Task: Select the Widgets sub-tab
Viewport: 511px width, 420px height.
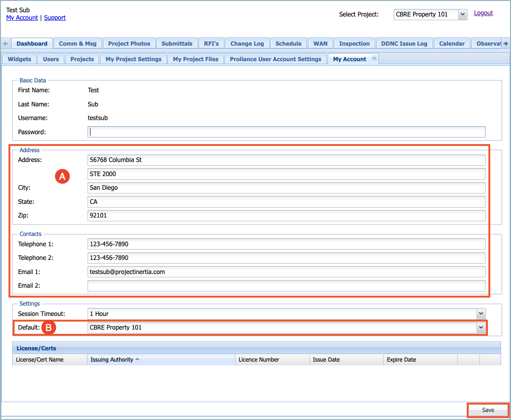Action: (20, 59)
